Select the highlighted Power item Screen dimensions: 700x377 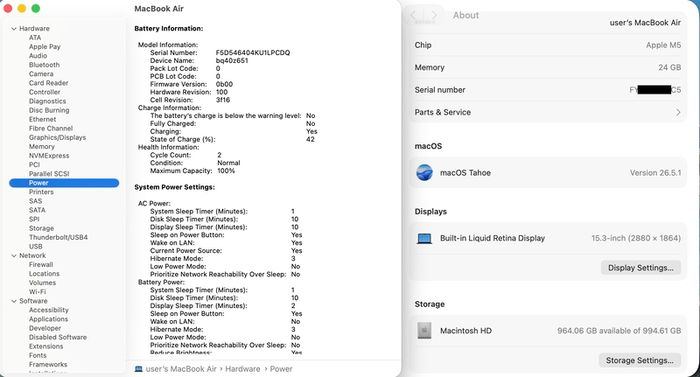click(64, 183)
